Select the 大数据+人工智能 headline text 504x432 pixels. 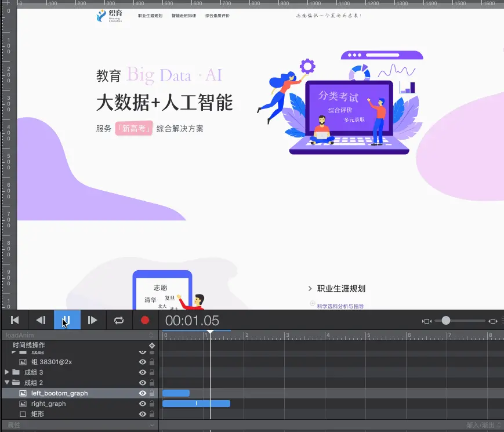click(x=164, y=103)
